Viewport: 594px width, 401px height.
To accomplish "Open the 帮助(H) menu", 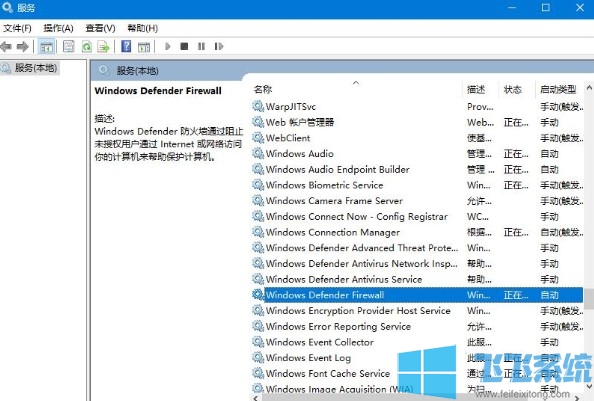I will pos(142,28).
